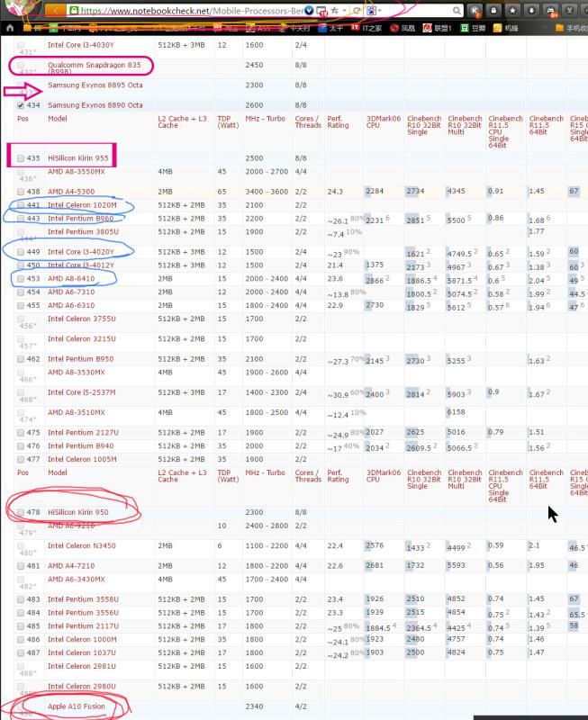
Task: Click lower 'Model' column header
Action: [x=58, y=472]
